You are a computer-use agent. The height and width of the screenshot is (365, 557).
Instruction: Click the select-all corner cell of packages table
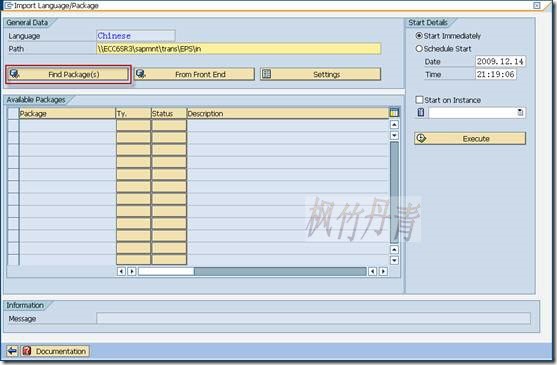click(13, 114)
